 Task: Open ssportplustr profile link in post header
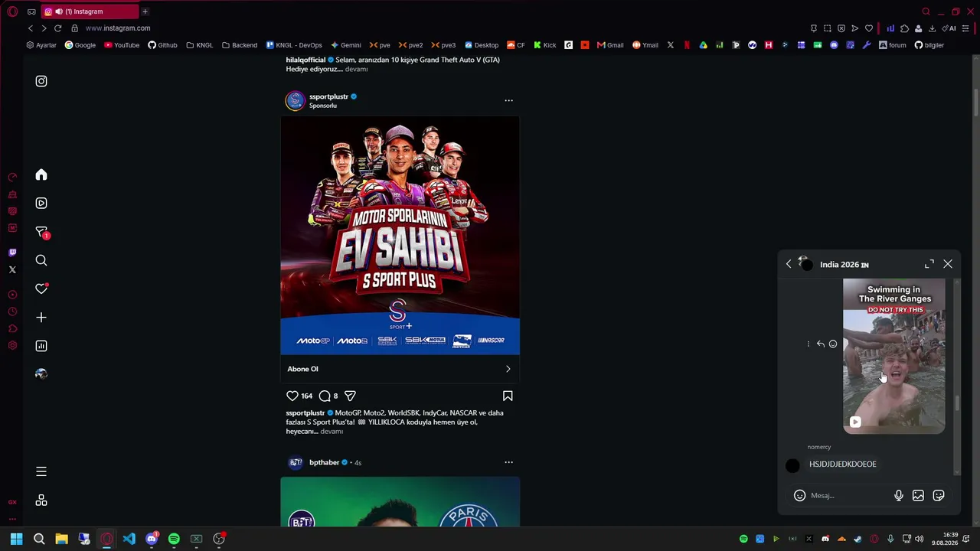coord(328,96)
